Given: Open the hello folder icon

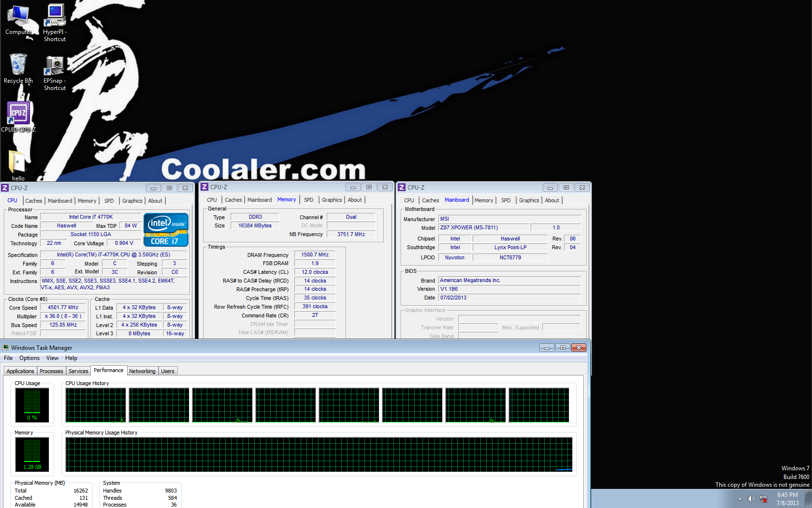Looking at the screenshot, I should (18, 165).
